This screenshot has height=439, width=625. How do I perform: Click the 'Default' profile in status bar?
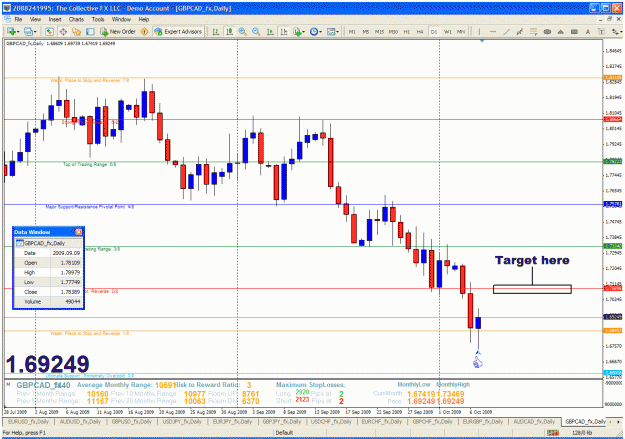tap(284, 433)
